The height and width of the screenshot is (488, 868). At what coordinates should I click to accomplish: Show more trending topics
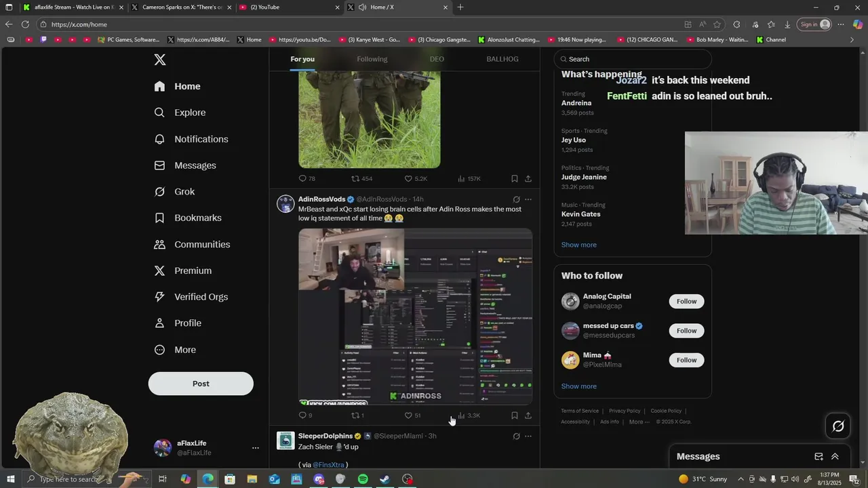579,245
